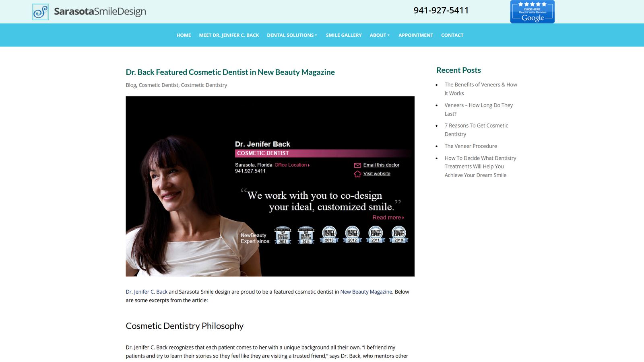Open post 7 Reasons To Get Cosmetic Dentistry
Screen dimensions: 644x362
[476, 130]
